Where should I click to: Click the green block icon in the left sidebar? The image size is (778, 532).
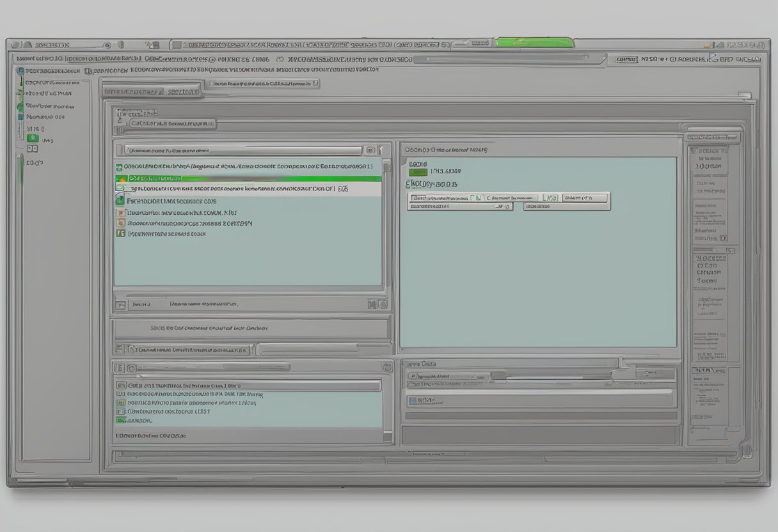(x=32, y=139)
